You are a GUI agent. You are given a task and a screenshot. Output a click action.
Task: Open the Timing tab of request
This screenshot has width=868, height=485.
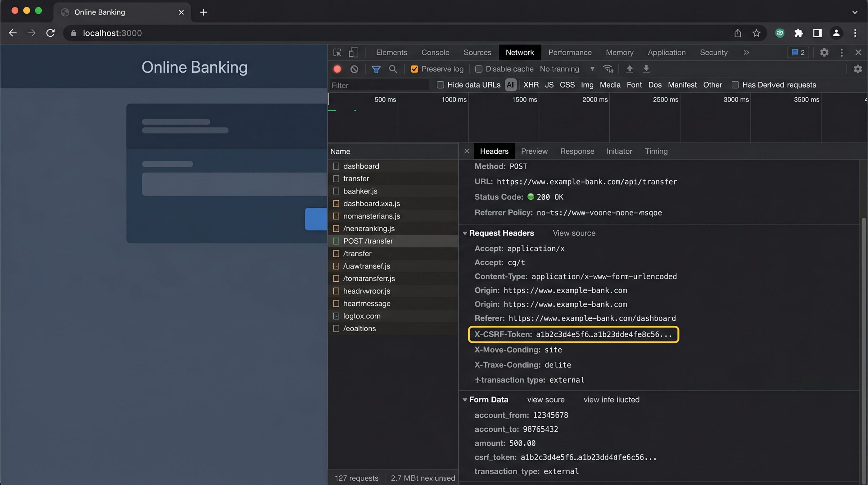tap(656, 151)
